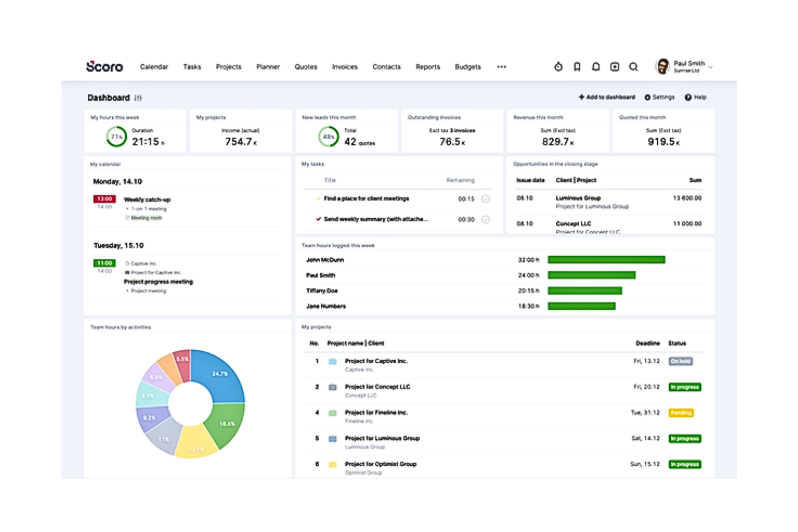Screen dimensions: 798x532
Task: Open Project for Captive Inc. in My projects
Action: click(x=376, y=361)
